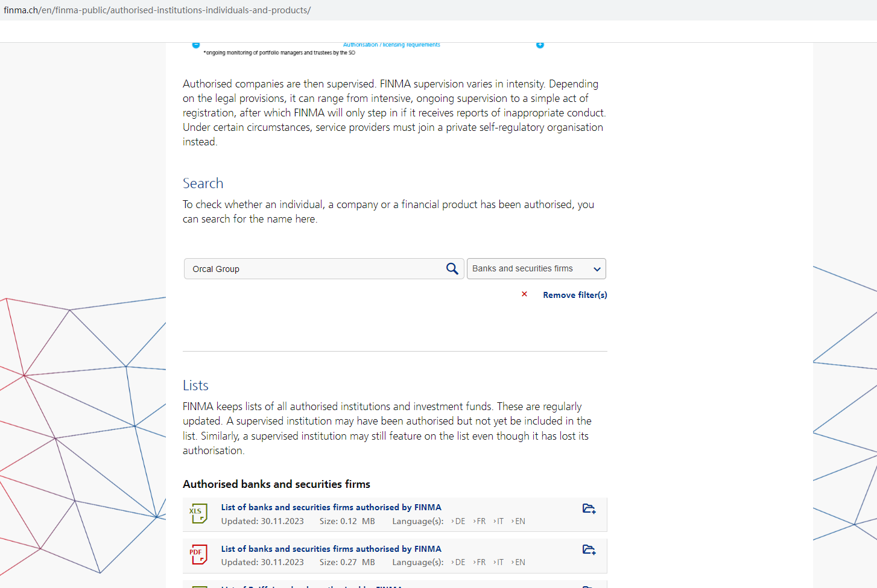Click the search magnifier icon
The height and width of the screenshot is (588, 877).
[452, 269]
